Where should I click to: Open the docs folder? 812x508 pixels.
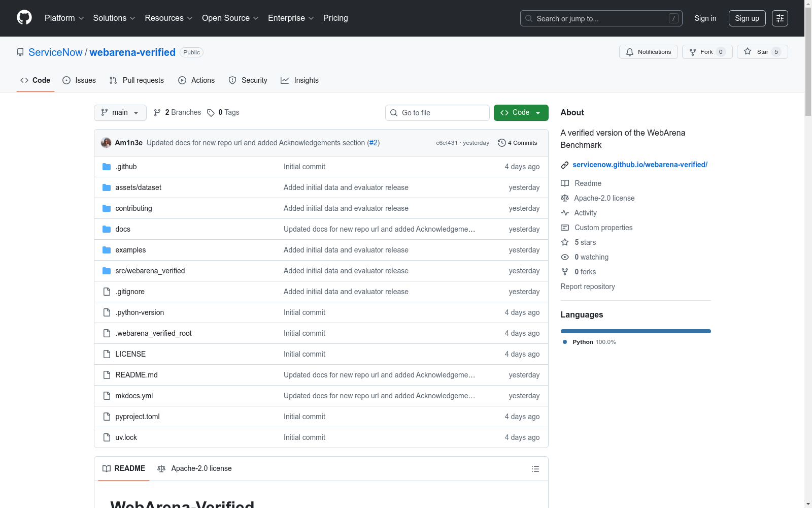123,229
